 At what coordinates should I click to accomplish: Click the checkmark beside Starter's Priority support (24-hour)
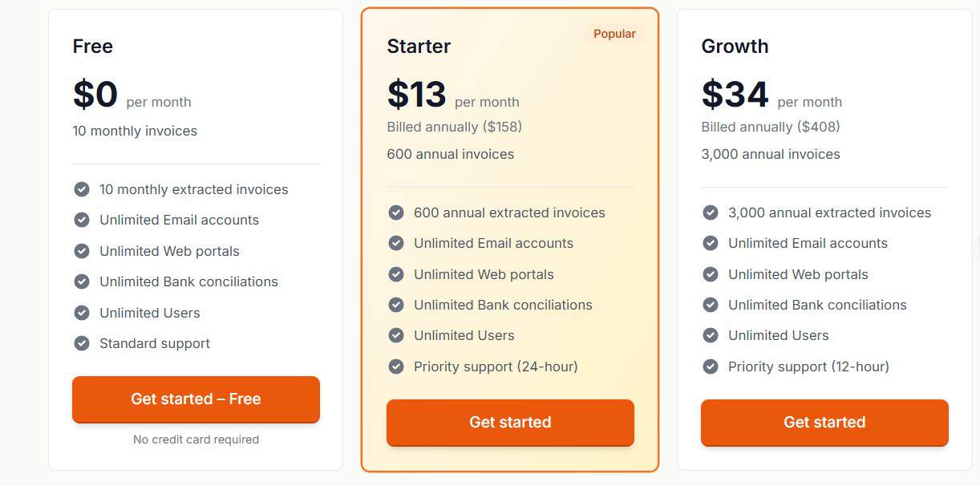coord(395,367)
